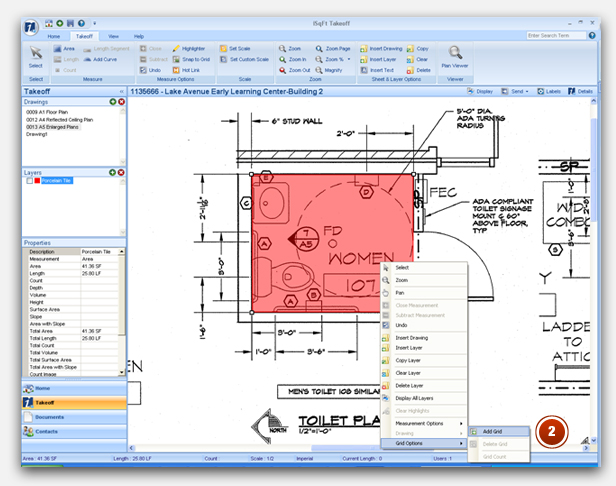
Task: Select 0012 A4 Reflected Ceiling Plan
Action: 59,119
